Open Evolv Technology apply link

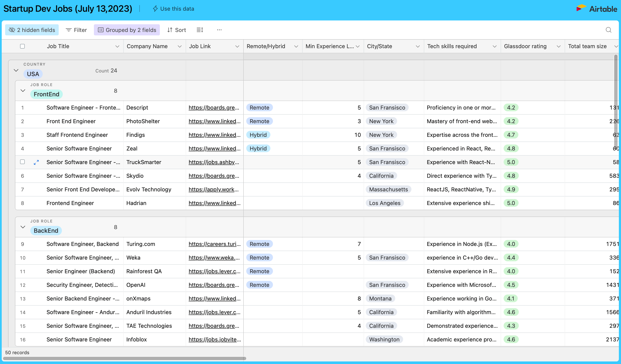(214, 189)
